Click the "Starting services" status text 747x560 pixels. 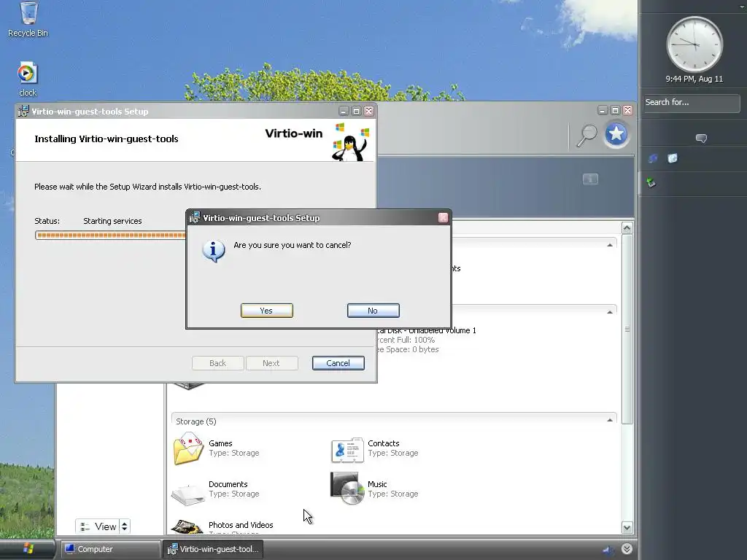click(112, 221)
